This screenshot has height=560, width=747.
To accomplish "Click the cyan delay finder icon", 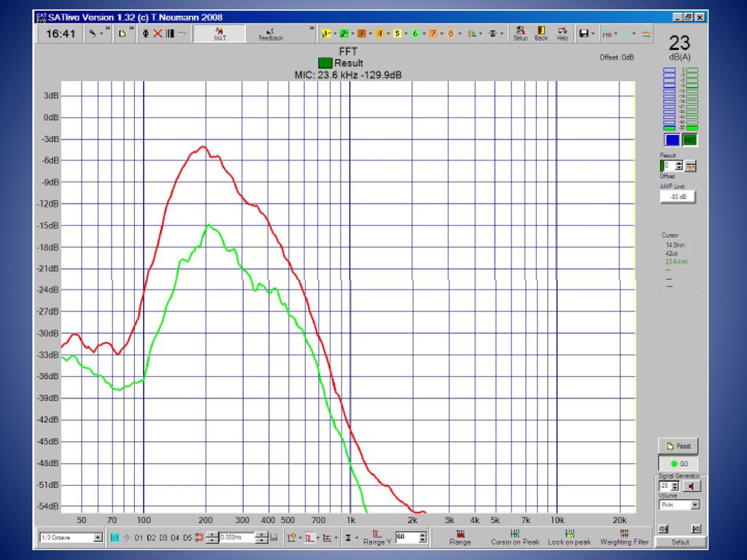I will point(115,537).
